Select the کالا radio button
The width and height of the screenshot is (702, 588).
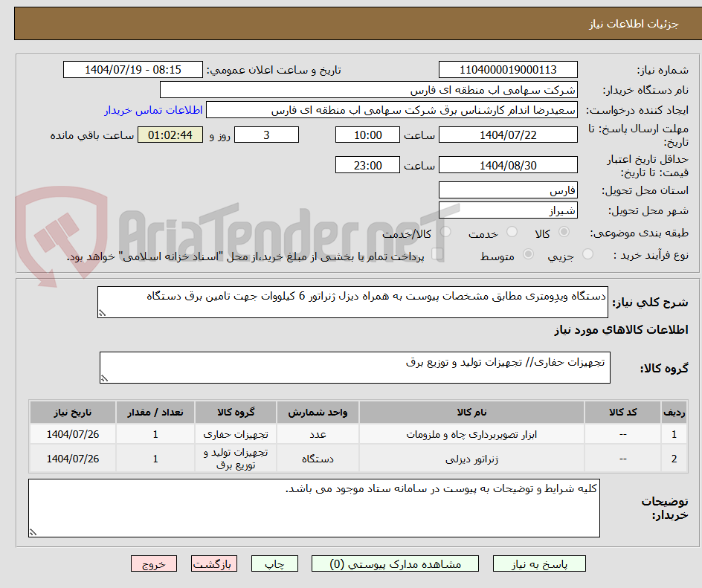tap(563, 231)
